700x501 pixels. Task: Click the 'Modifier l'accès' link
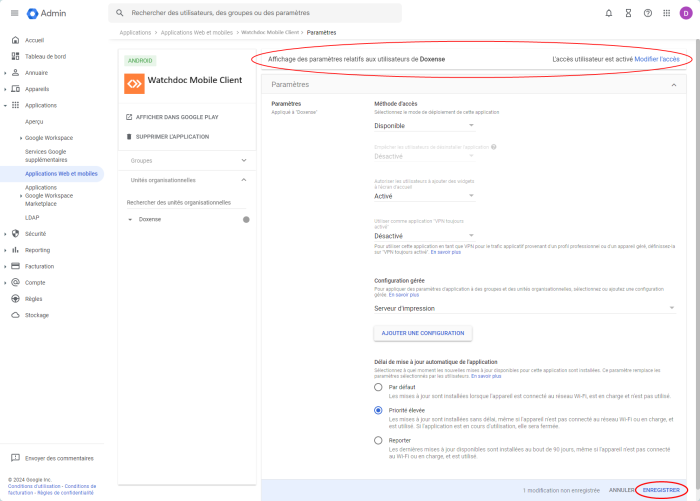coord(656,59)
